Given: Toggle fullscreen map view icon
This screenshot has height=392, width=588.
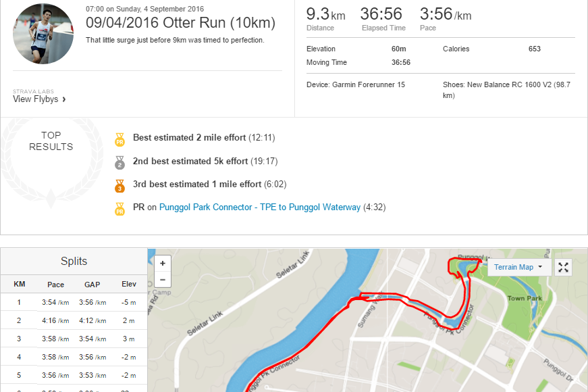Looking at the screenshot, I should pos(563,268).
